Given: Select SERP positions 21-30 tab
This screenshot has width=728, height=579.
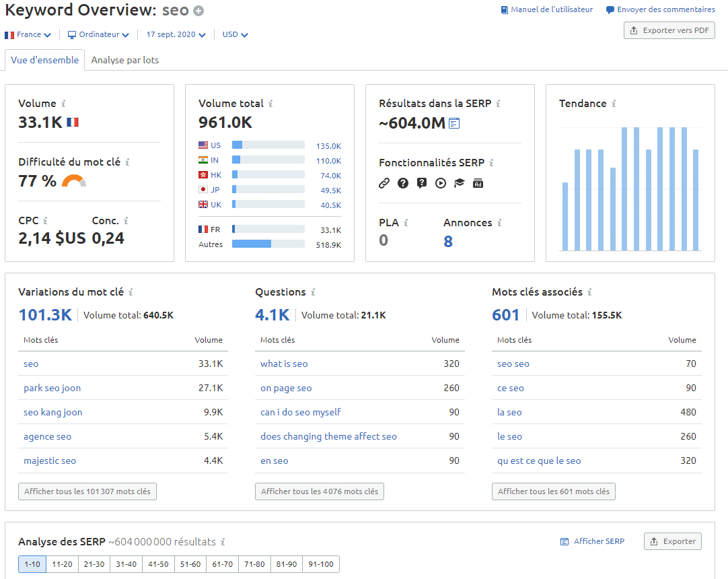Looking at the screenshot, I should [x=94, y=564].
